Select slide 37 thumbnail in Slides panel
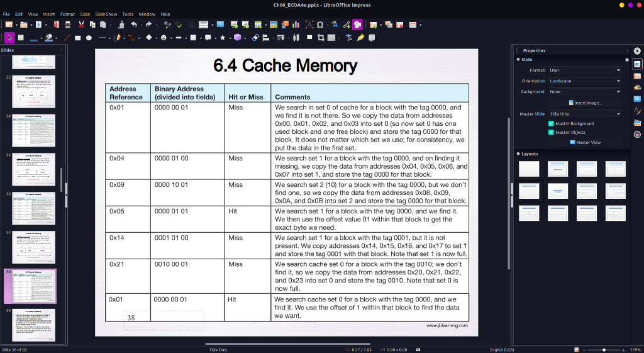This screenshot has width=644, height=353. coord(34,247)
